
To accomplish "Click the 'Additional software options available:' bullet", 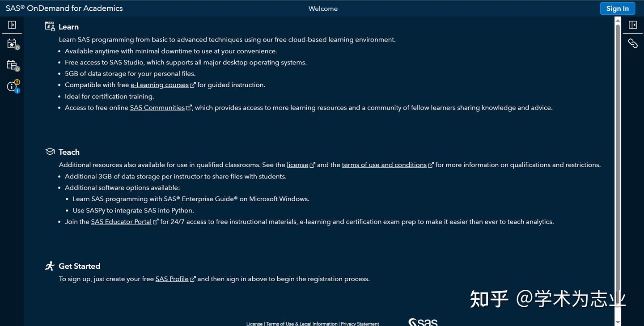I will (122, 188).
